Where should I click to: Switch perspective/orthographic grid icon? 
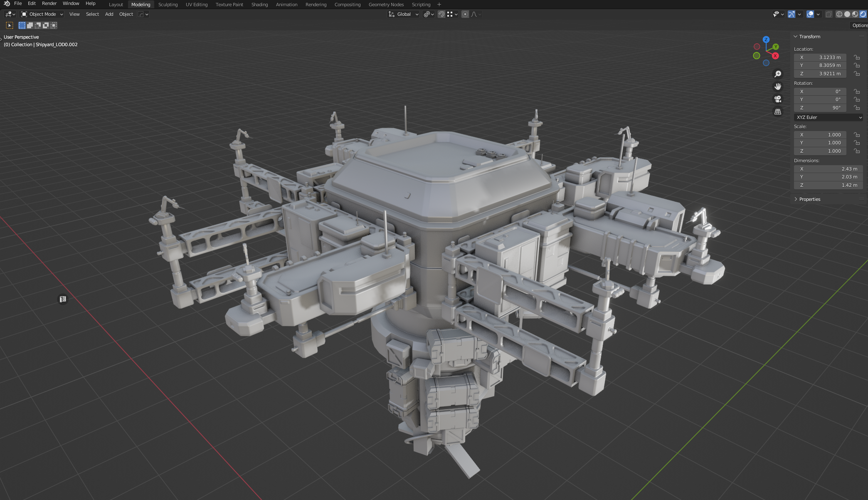pos(778,112)
